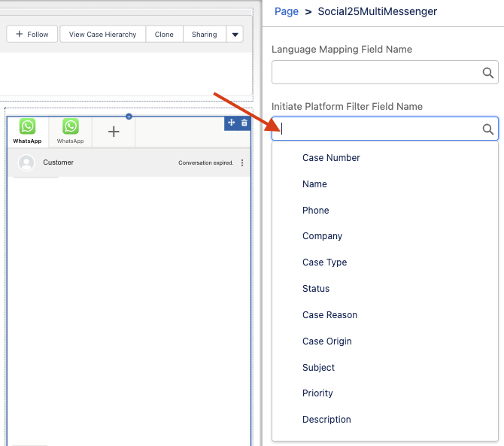Navigate to the Page breadcrumb link
This screenshot has width=504, height=446.
point(287,11)
